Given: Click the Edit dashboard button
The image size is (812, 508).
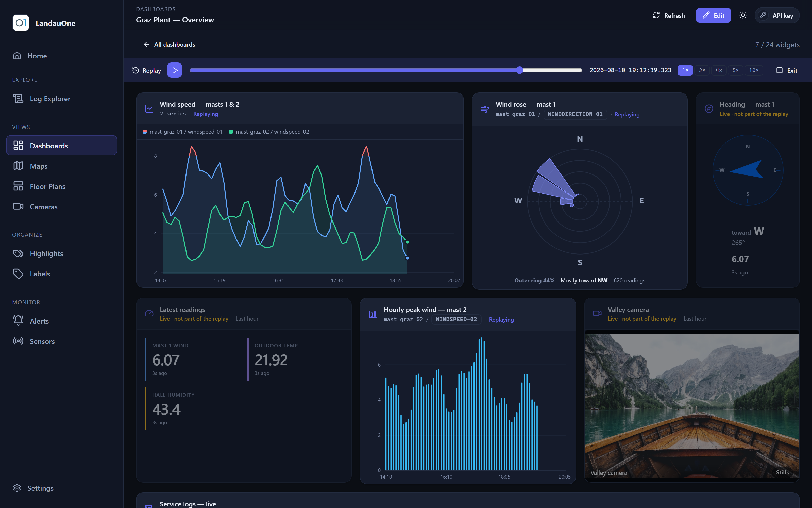Looking at the screenshot, I should [713, 15].
